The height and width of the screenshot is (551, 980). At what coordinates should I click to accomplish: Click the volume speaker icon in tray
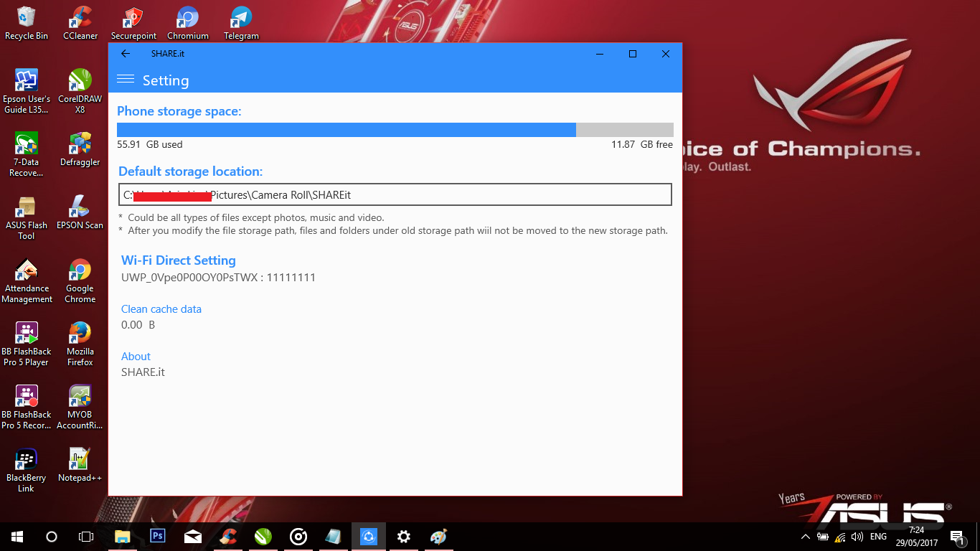click(858, 536)
